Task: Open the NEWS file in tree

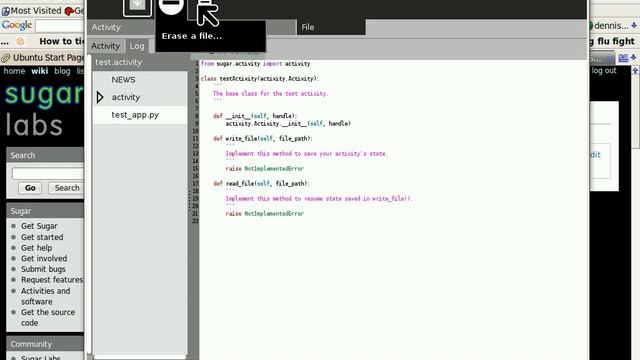Action: tap(123, 80)
